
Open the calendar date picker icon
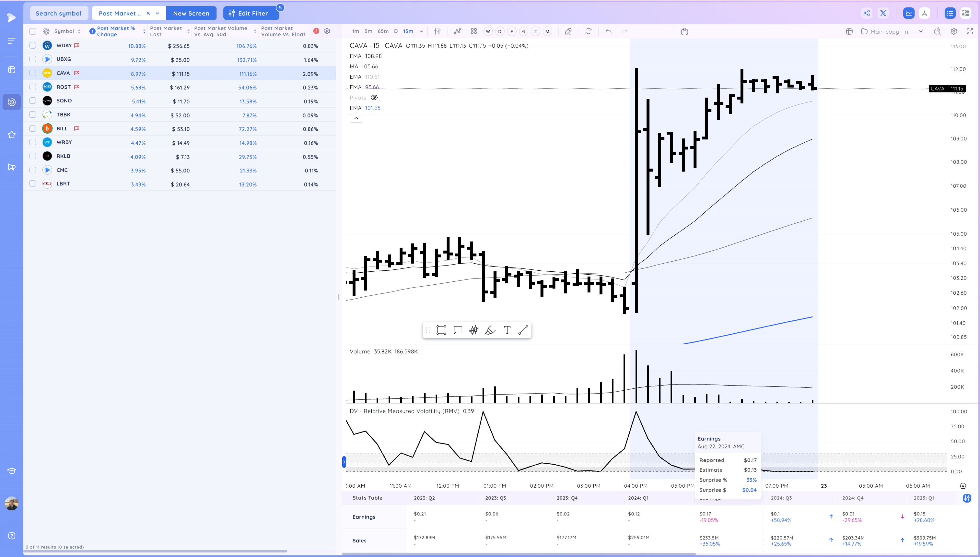click(x=685, y=32)
